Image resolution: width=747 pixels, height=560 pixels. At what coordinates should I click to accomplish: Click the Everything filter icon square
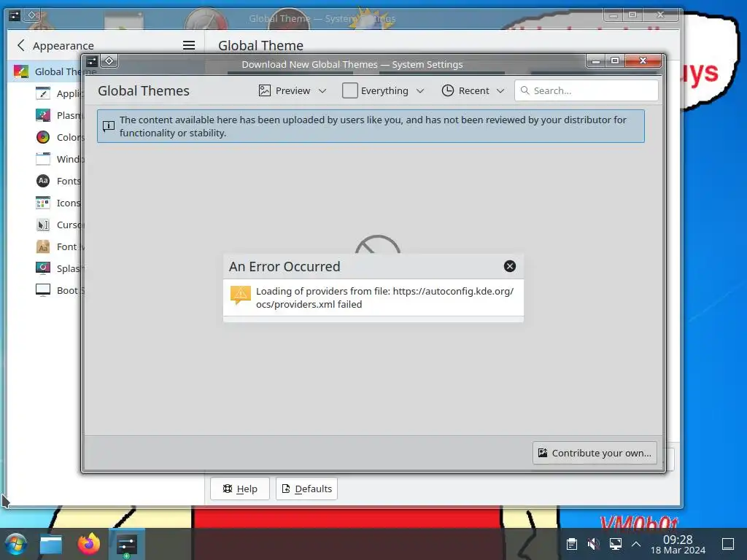pyautogui.click(x=349, y=90)
